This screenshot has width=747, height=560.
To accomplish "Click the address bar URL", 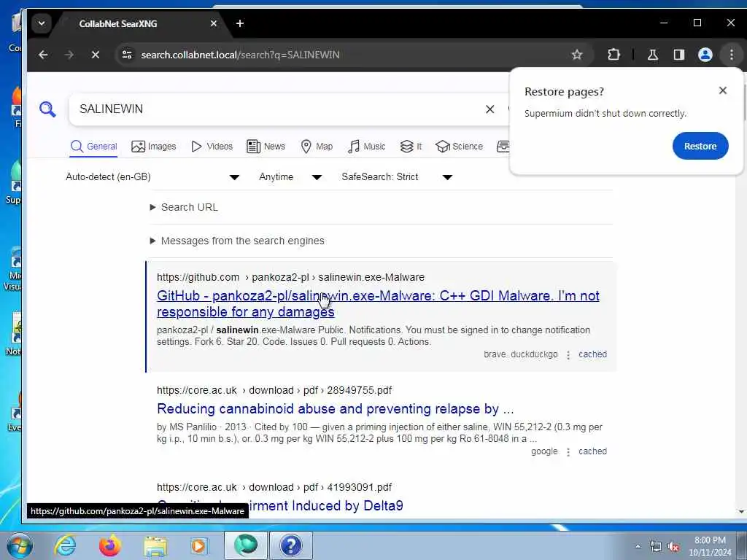I will 240,55.
